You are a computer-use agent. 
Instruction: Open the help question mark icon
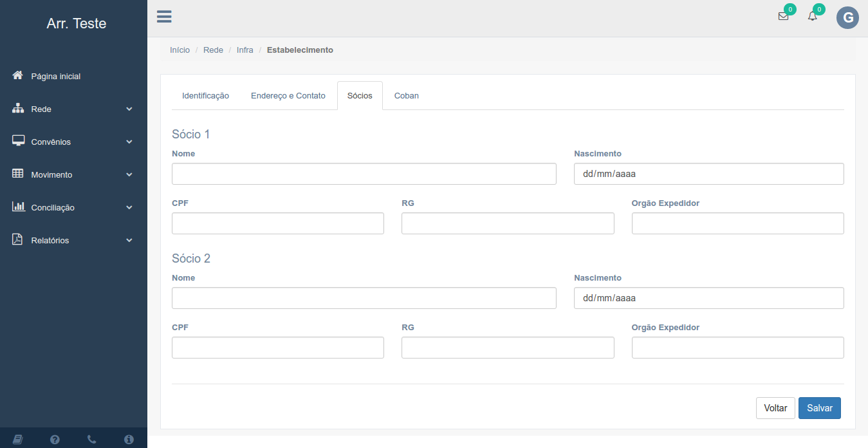tap(55, 439)
